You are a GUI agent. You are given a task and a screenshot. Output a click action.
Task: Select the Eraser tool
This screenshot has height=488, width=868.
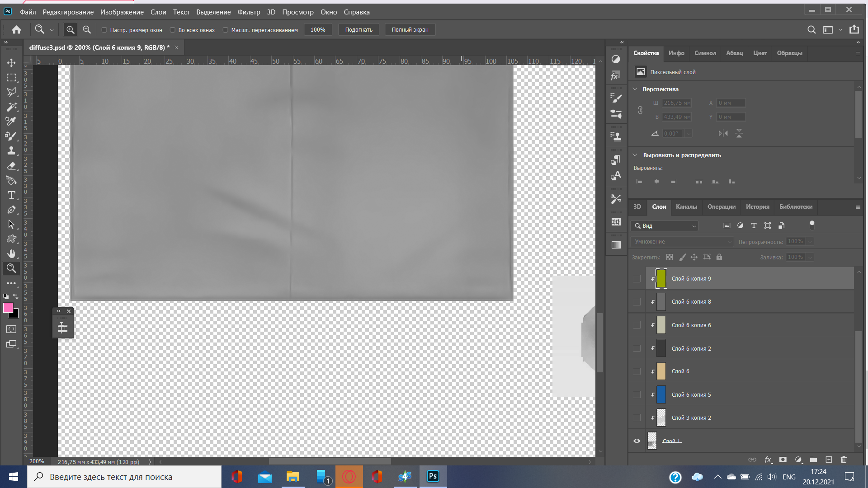pos(11,166)
